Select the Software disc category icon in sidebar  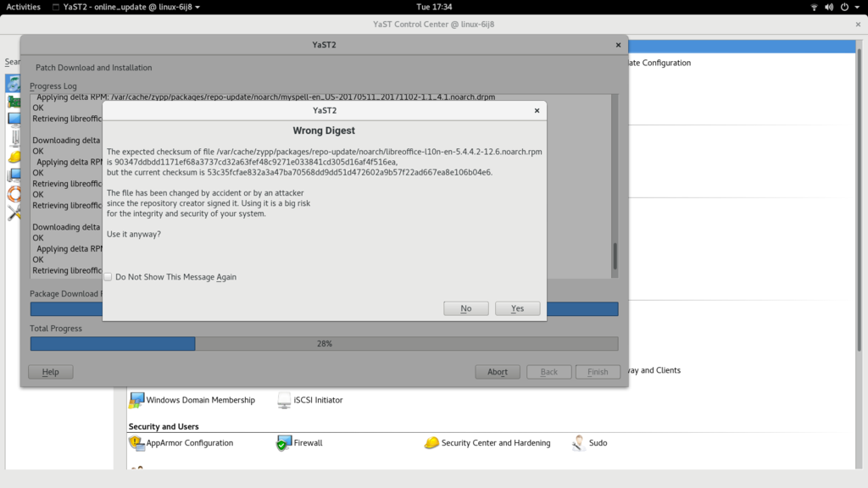(14, 84)
